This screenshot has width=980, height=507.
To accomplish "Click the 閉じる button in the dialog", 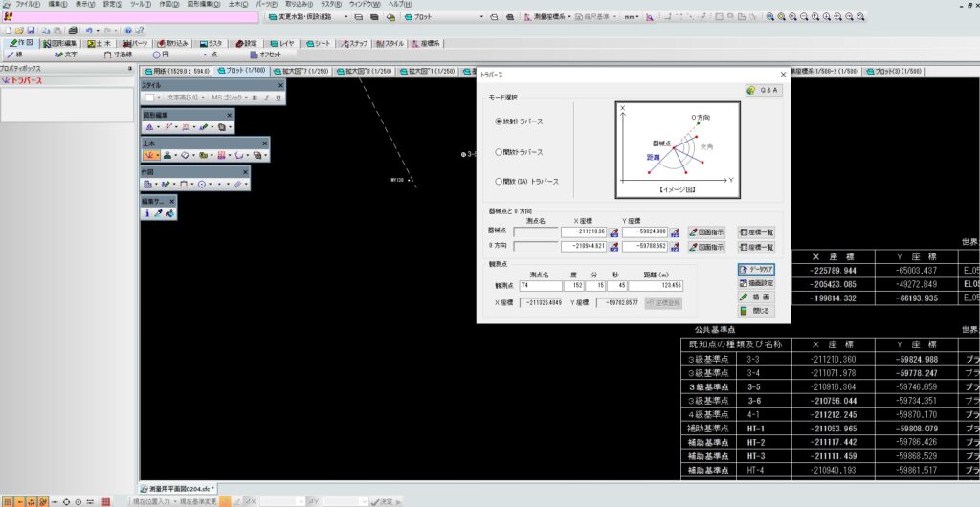I will pyautogui.click(x=756, y=311).
